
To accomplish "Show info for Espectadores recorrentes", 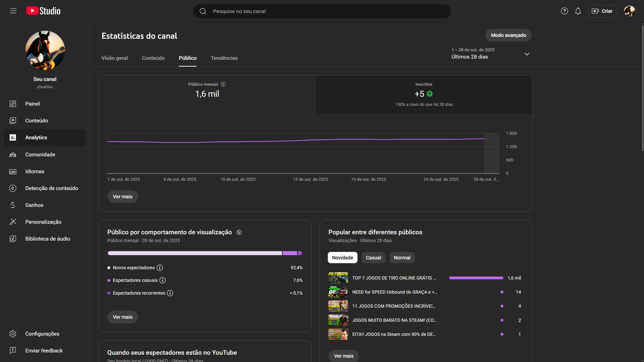I will pyautogui.click(x=170, y=293).
